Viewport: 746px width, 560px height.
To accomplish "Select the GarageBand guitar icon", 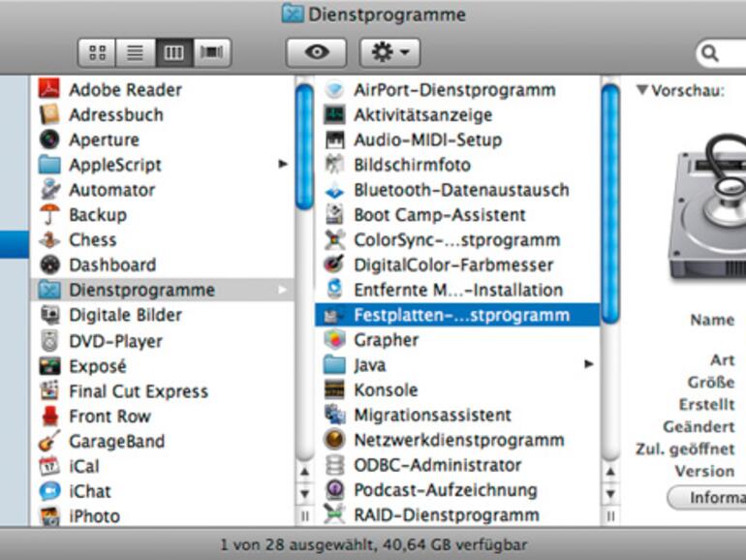I will click(x=49, y=441).
